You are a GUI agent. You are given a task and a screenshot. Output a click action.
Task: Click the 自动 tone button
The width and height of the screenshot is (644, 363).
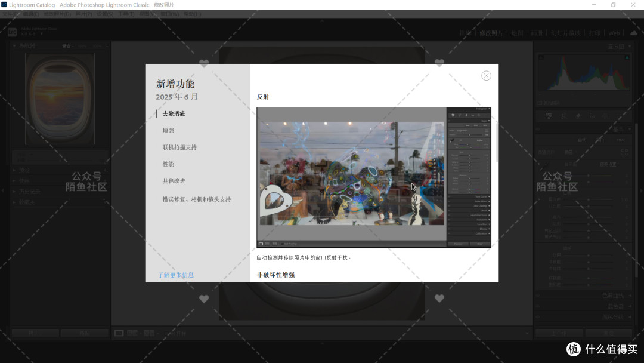(x=582, y=140)
